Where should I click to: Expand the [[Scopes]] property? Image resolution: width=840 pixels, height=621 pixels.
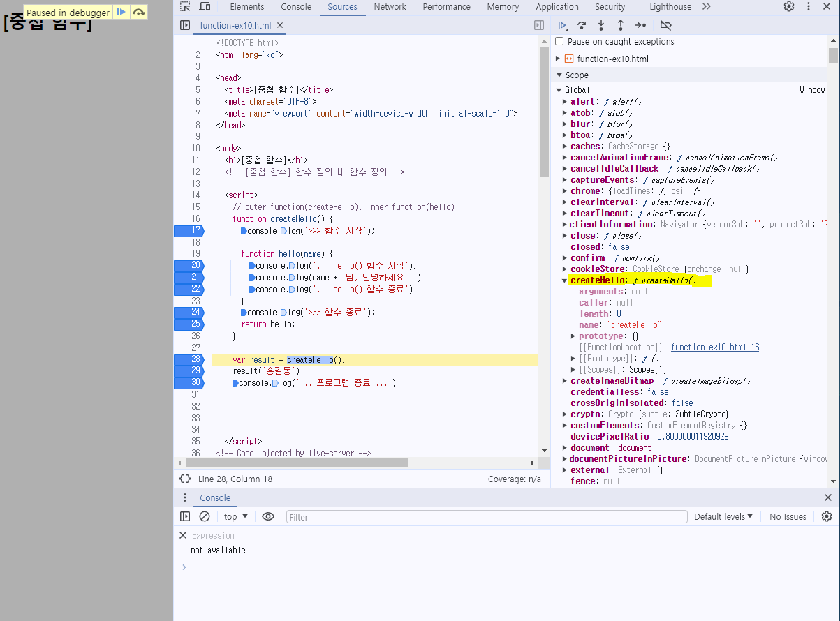[573, 369]
